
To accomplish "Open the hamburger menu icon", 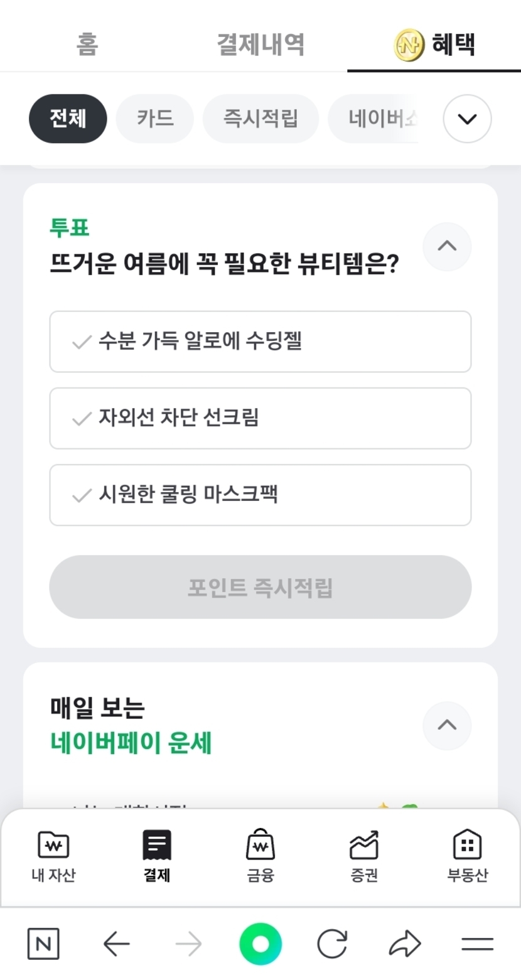I will [x=477, y=944].
